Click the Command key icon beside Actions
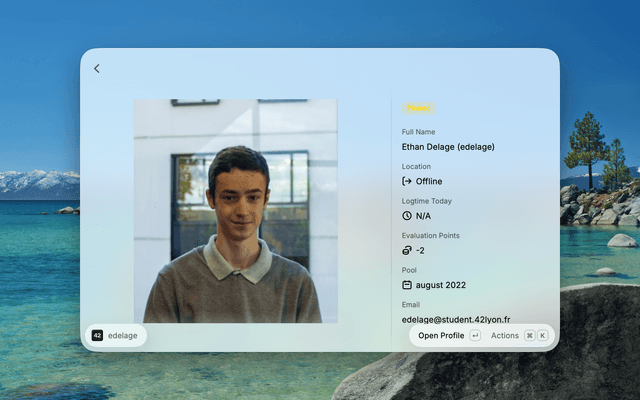Image resolution: width=640 pixels, height=400 pixels. click(x=529, y=336)
